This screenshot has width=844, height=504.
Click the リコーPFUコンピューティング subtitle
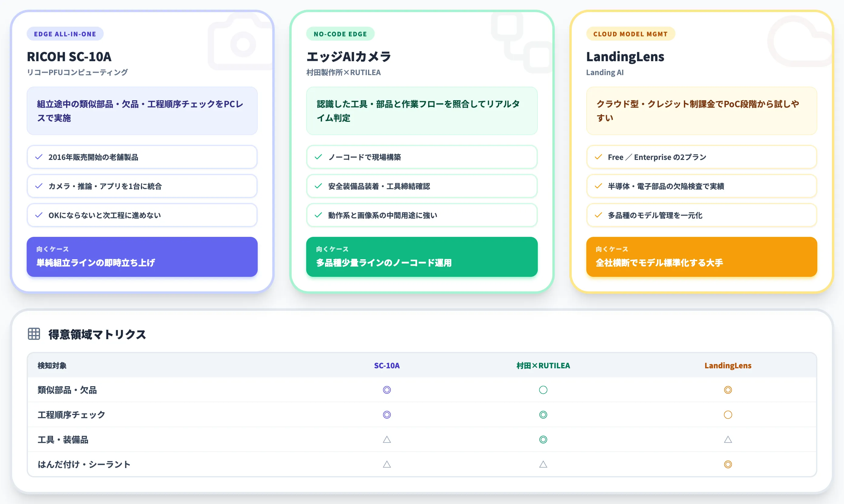[x=77, y=72]
